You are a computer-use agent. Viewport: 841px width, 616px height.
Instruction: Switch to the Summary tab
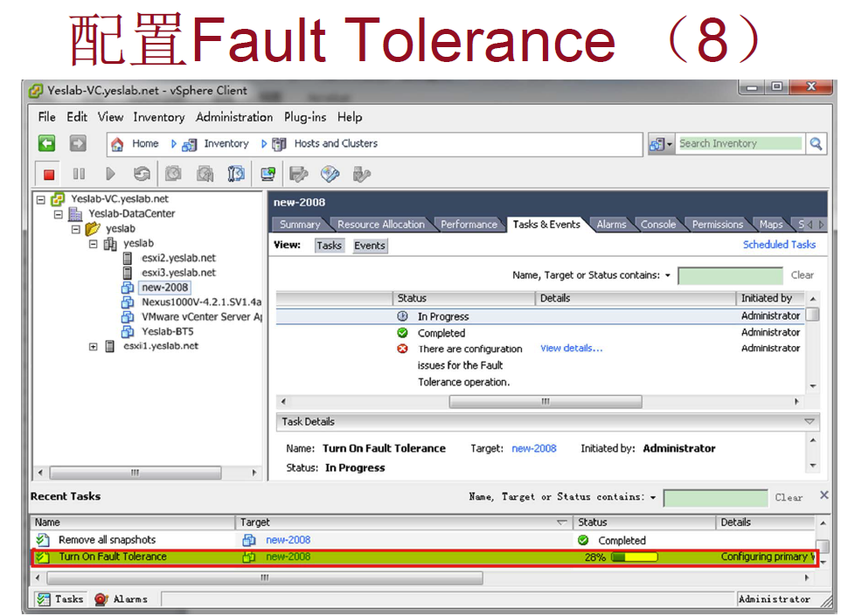[299, 225]
